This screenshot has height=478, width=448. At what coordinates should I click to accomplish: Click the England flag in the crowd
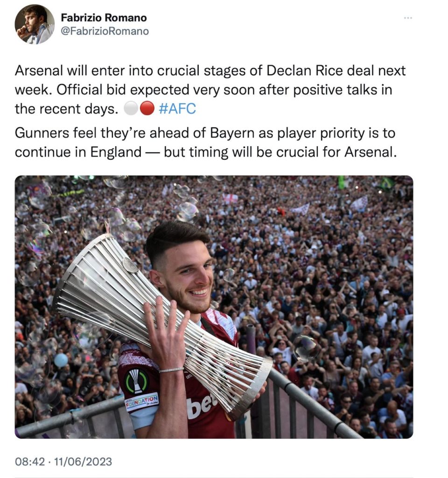click(x=231, y=198)
